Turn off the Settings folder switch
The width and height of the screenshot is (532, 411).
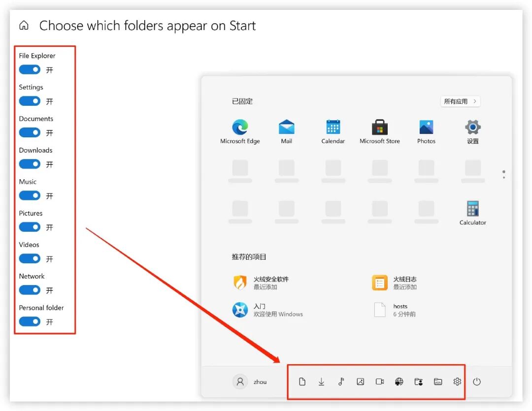coord(30,101)
